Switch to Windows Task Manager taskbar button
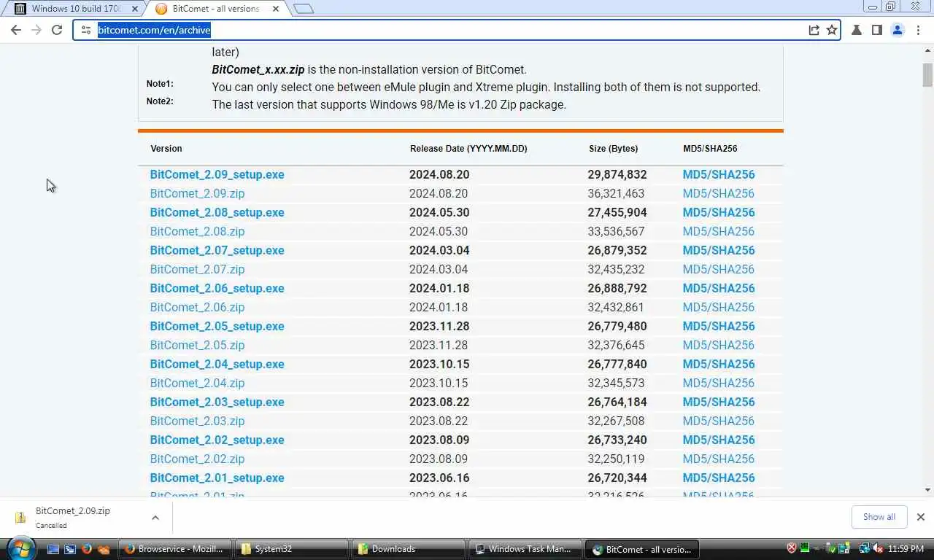This screenshot has width=934, height=560. 526,549
